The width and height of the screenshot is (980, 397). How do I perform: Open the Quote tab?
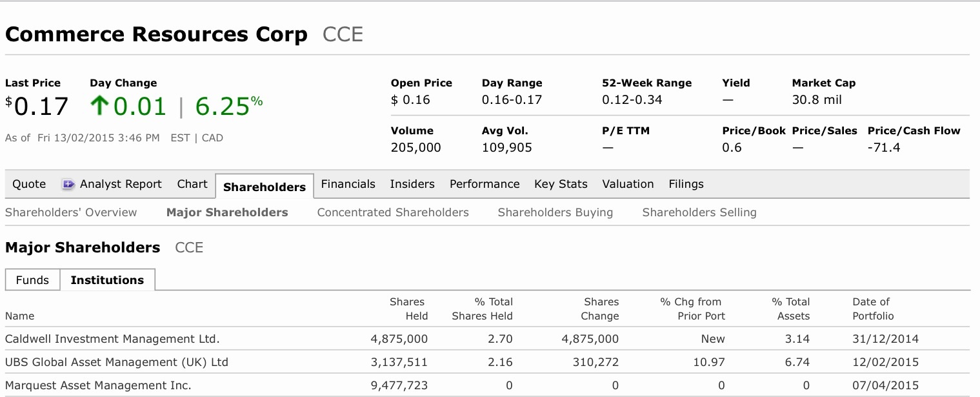point(28,184)
